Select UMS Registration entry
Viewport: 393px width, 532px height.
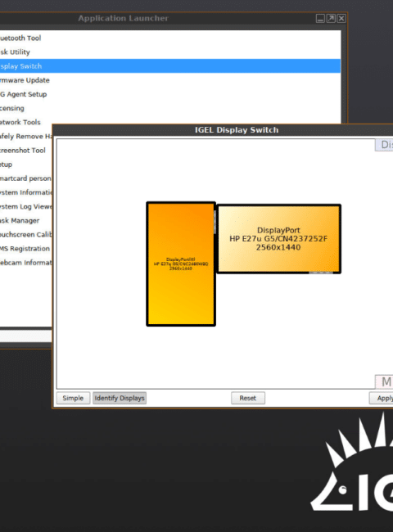pyautogui.click(x=25, y=249)
